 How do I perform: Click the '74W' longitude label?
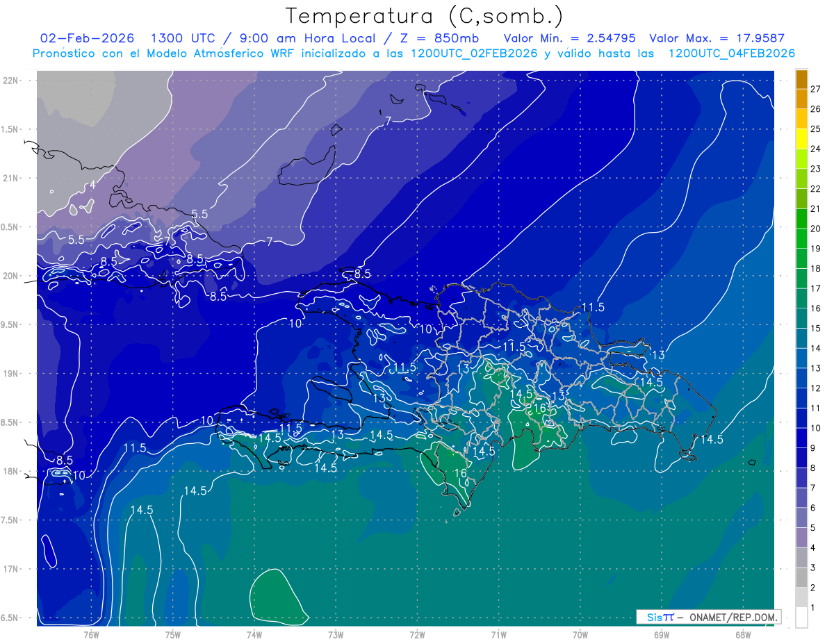click(x=254, y=634)
